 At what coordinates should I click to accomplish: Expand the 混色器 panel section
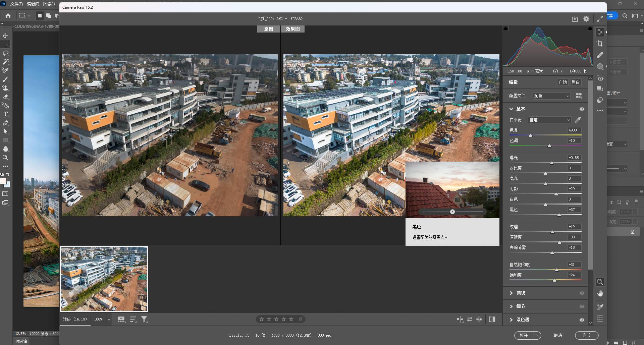tap(511, 320)
